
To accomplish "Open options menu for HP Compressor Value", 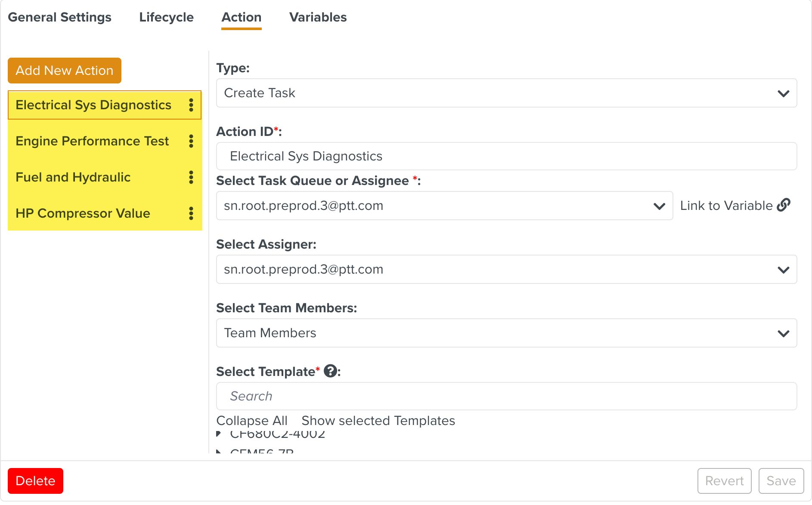I will tap(191, 213).
